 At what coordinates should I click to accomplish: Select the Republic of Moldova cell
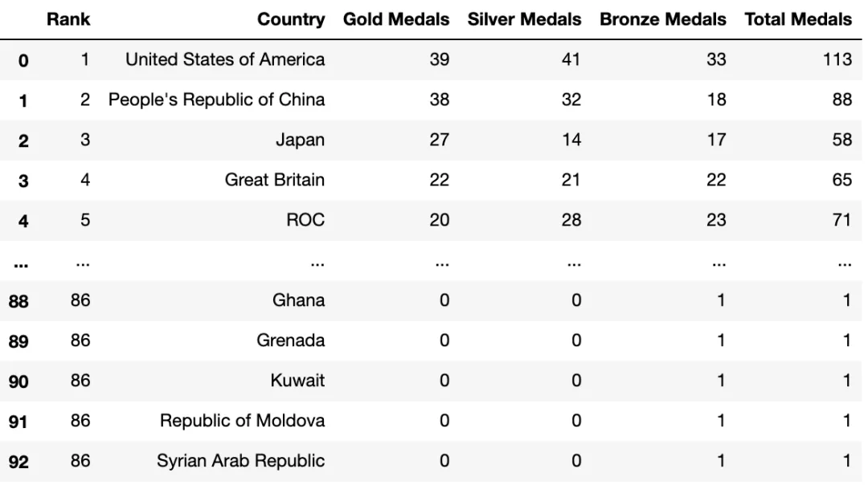tap(242, 421)
